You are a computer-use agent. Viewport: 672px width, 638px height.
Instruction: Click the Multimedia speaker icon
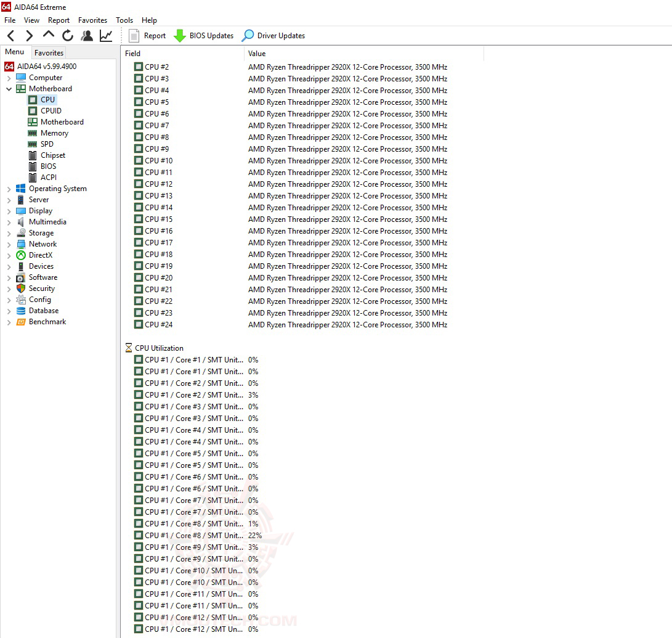(20, 222)
